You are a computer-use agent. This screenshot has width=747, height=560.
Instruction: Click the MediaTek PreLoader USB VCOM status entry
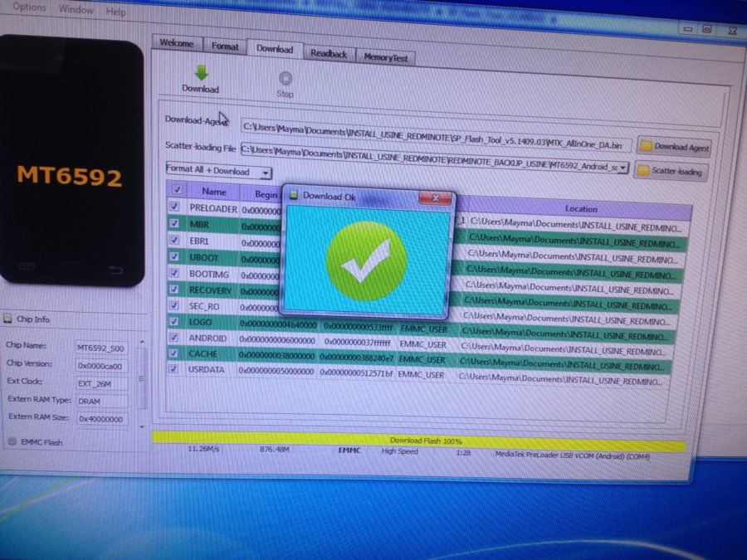point(572,455)
